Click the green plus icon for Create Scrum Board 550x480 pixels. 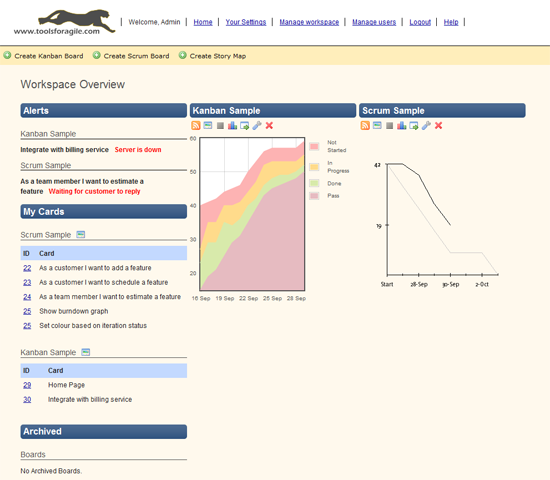96,55
